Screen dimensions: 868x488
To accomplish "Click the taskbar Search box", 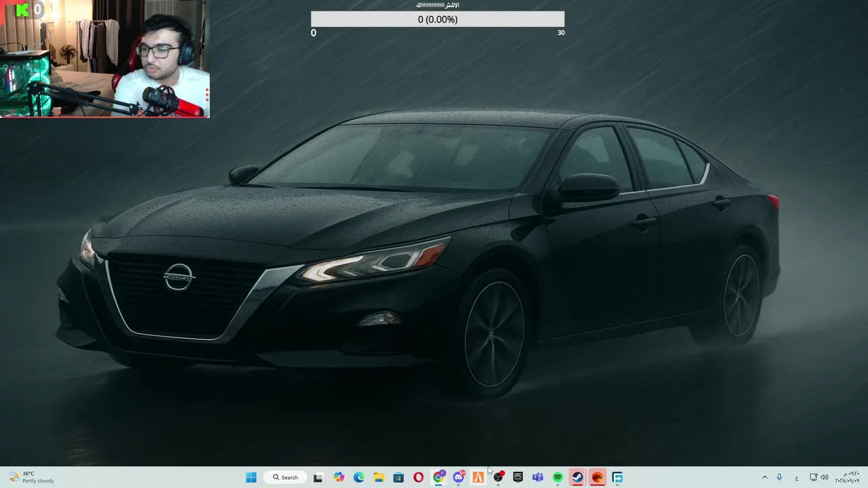I will tap(285, 477).
